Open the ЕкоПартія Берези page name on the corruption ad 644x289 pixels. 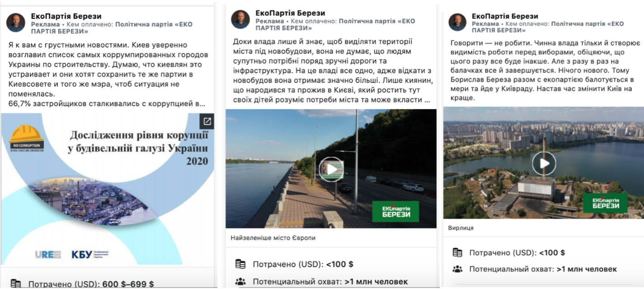click(x=66, y=16)
